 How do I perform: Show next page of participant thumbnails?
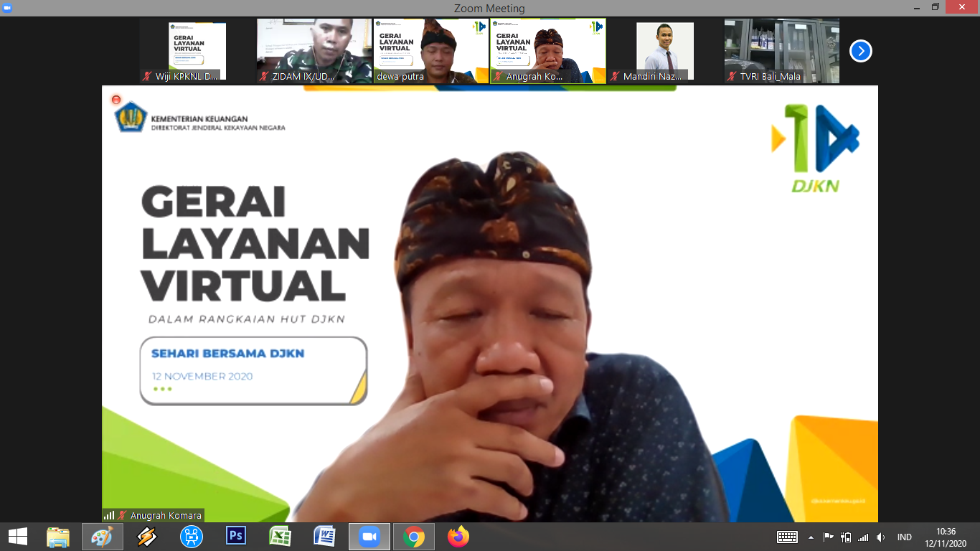coord(860,51)
